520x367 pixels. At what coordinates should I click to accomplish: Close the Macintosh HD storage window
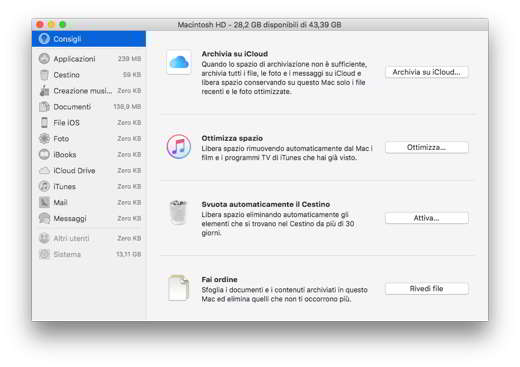click(40, 25)
